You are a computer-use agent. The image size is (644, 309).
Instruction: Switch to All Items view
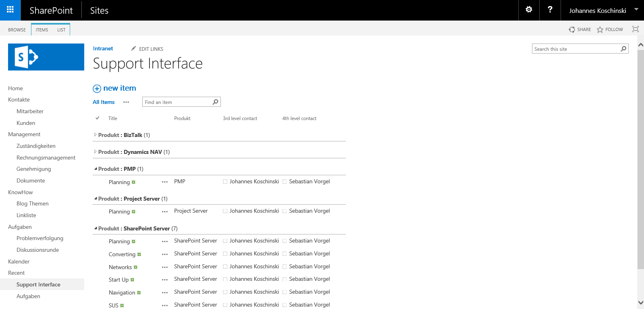click(104, 102)
